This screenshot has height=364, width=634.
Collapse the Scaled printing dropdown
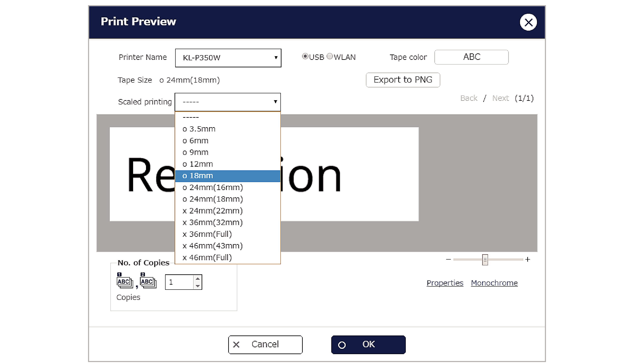pos(227,102)
